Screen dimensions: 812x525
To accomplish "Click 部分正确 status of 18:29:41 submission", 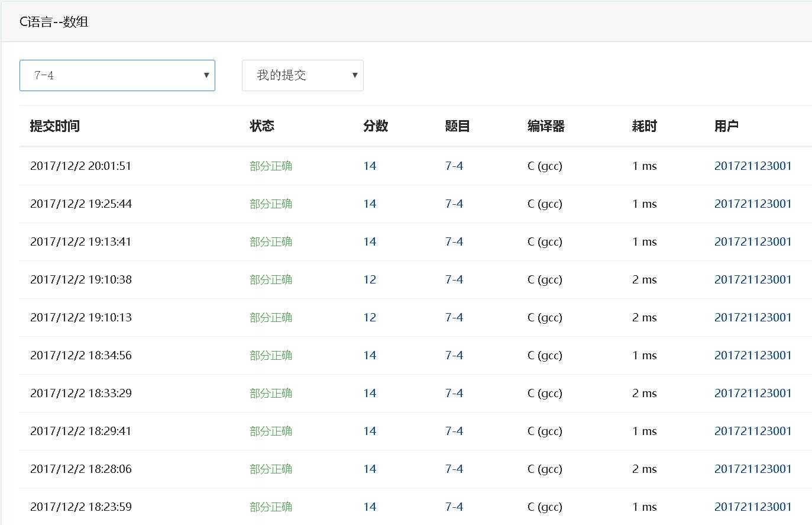I will [271, 431].
